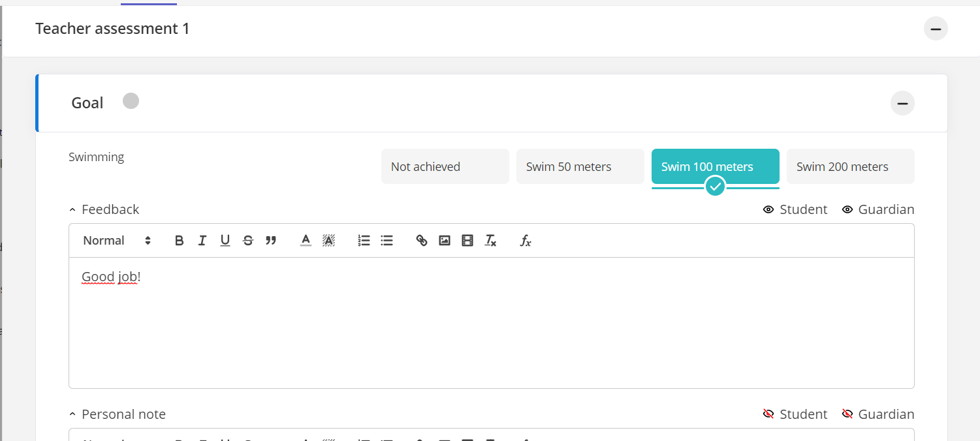
Task: Collapse the Teacher assessment 1 section
Action: (936, 29)
